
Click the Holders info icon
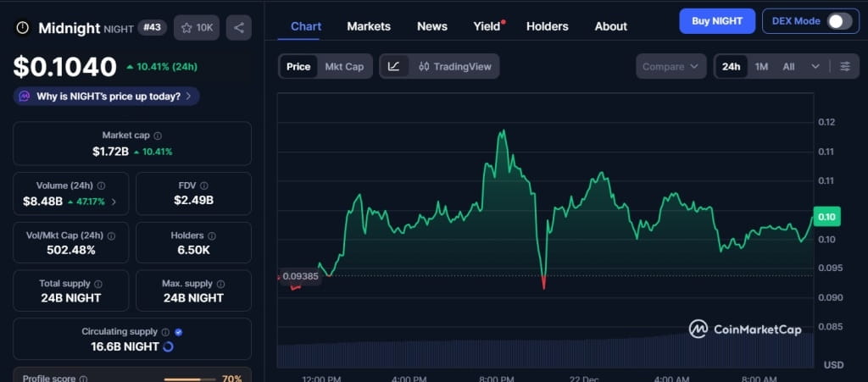[x=212, y=236]
